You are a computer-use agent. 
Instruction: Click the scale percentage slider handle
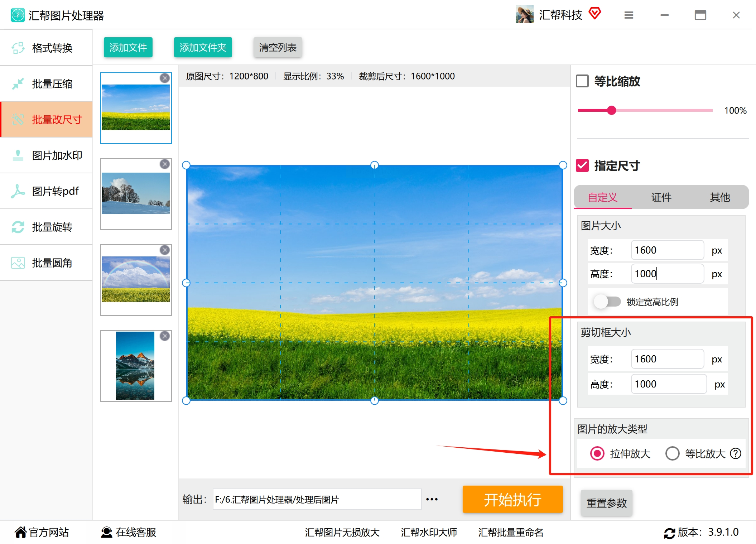[x=612, y=110]
